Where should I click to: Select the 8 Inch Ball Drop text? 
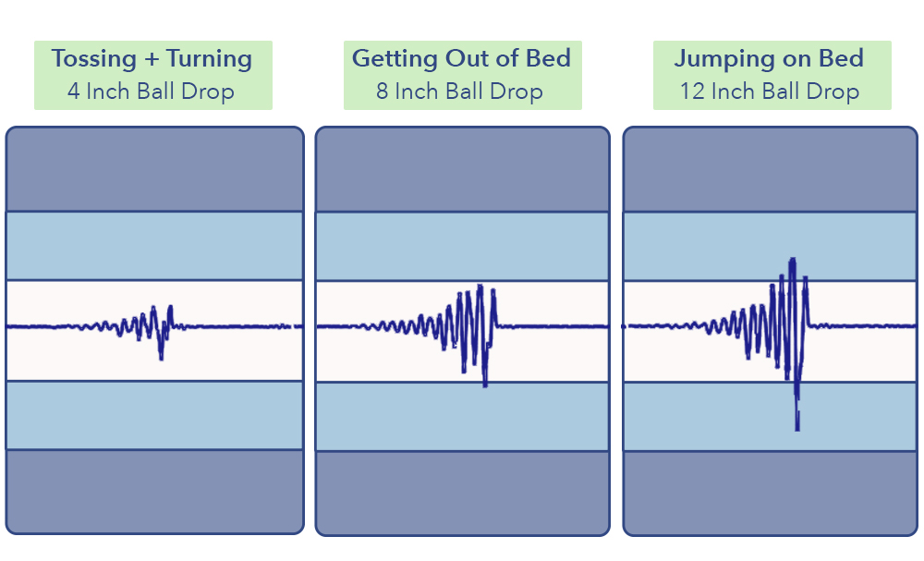pos(459,91)
